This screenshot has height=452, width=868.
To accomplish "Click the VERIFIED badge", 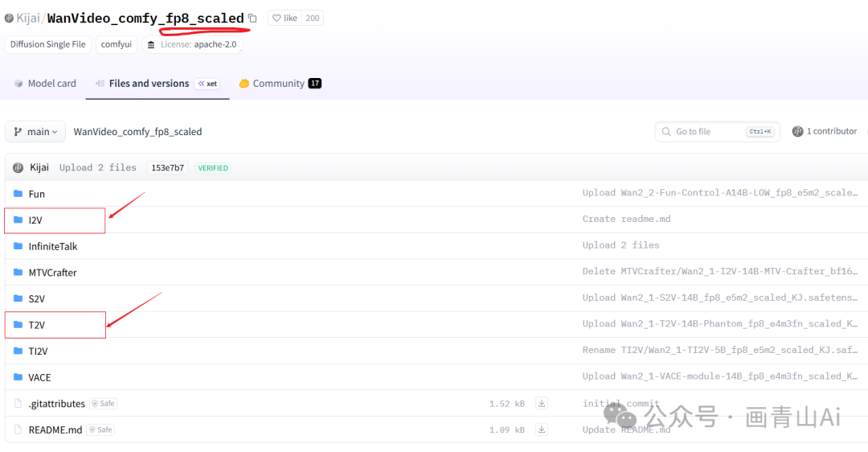I will pos(213,168).
